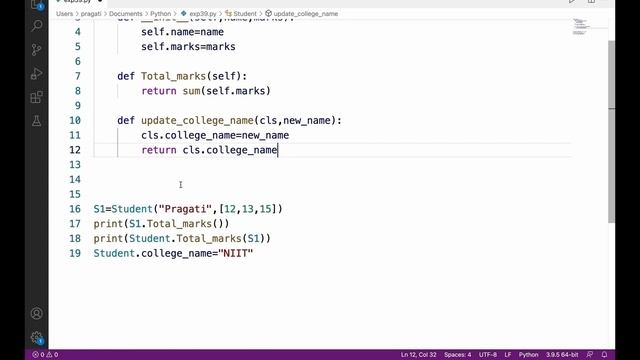Click the exp39.py breadcrumb

(199, 14)
